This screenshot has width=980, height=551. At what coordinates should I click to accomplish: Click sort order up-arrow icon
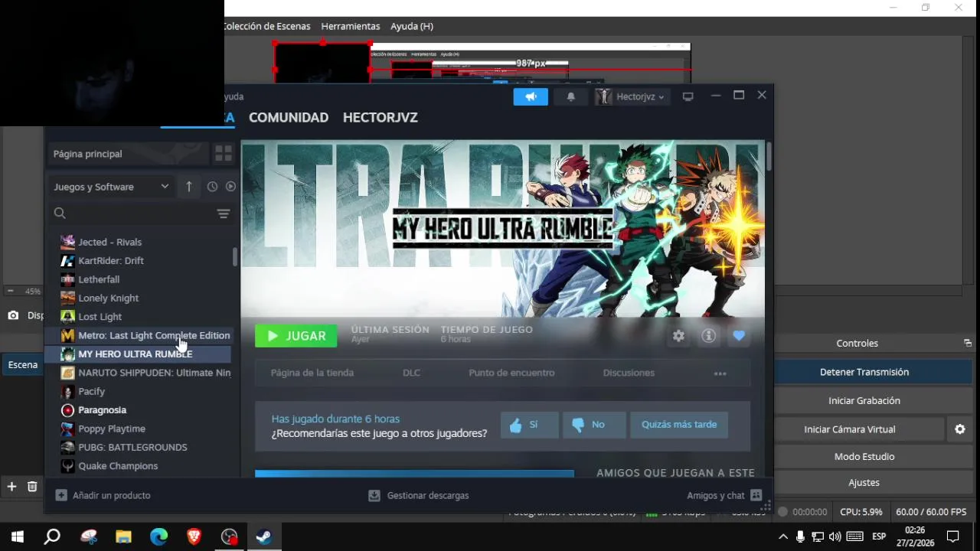(189, 187)
